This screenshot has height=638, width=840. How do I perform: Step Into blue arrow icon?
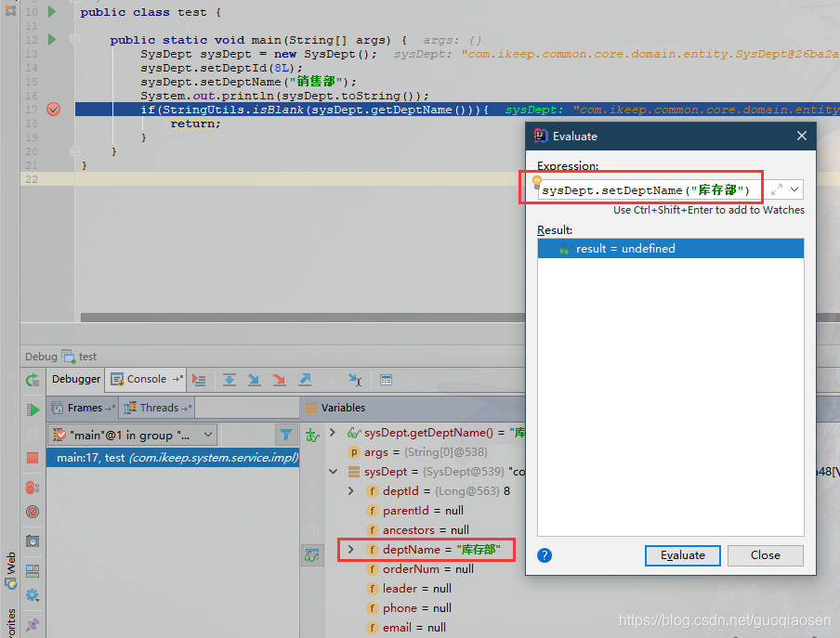point(254,380)
